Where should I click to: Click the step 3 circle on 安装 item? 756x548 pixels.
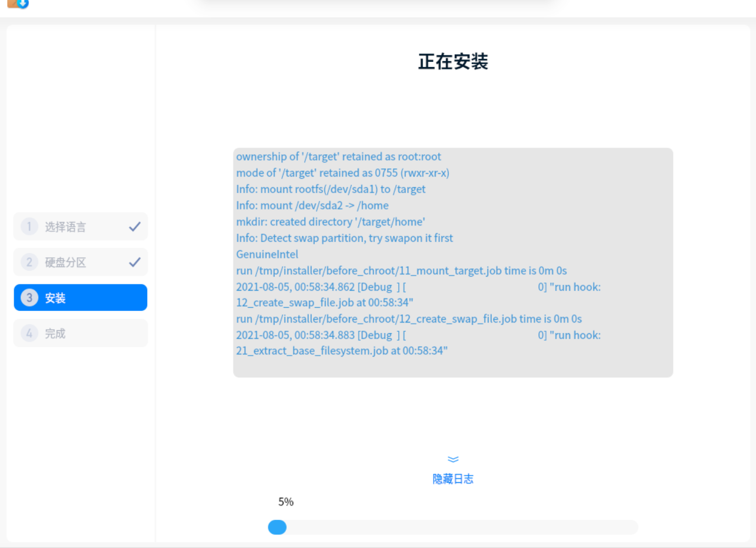(29, 297)
